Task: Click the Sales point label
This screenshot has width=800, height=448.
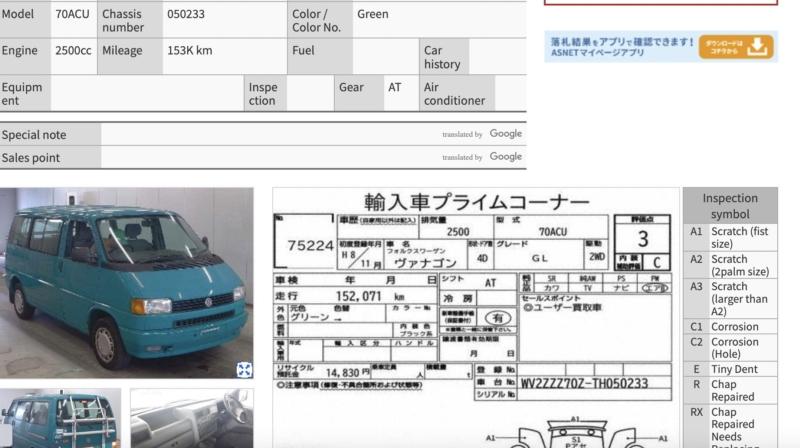Action: (31, 158)
